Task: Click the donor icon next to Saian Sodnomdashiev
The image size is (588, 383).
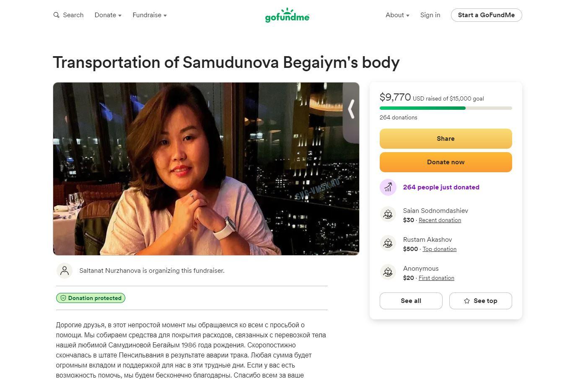Action: (388, 215)
